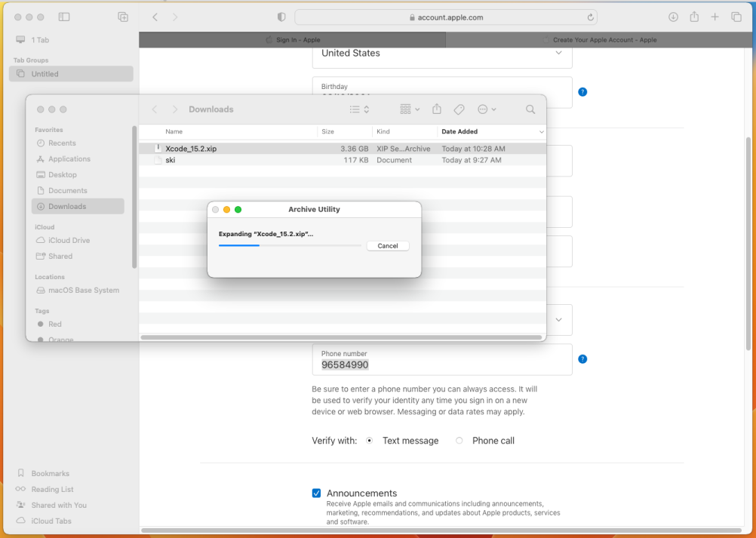Add a new tab with plus icon
The width and height of the screenshot is (756, 538).
[x=715, y=17]
